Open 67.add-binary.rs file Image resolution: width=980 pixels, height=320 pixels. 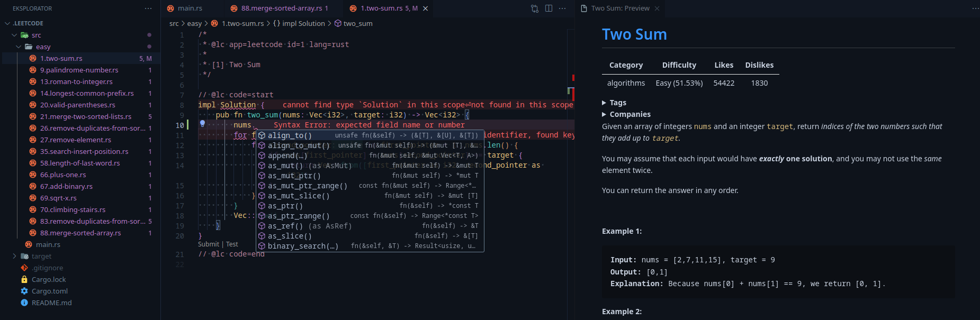66,186
